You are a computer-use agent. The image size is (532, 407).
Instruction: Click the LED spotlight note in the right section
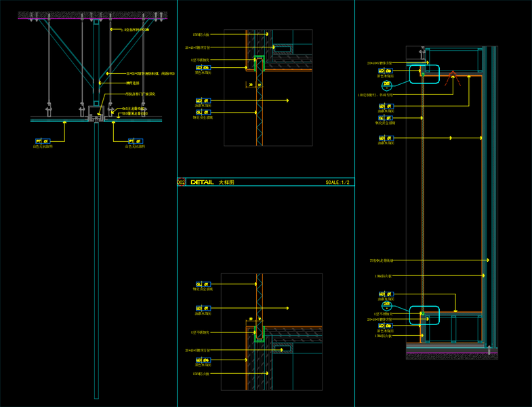[375, 95]
